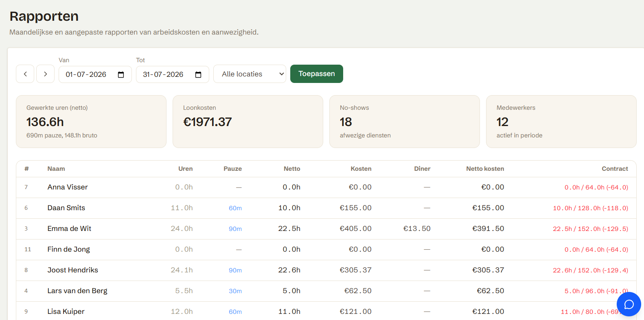Go to previous period with left chevron

coord(25,74)
